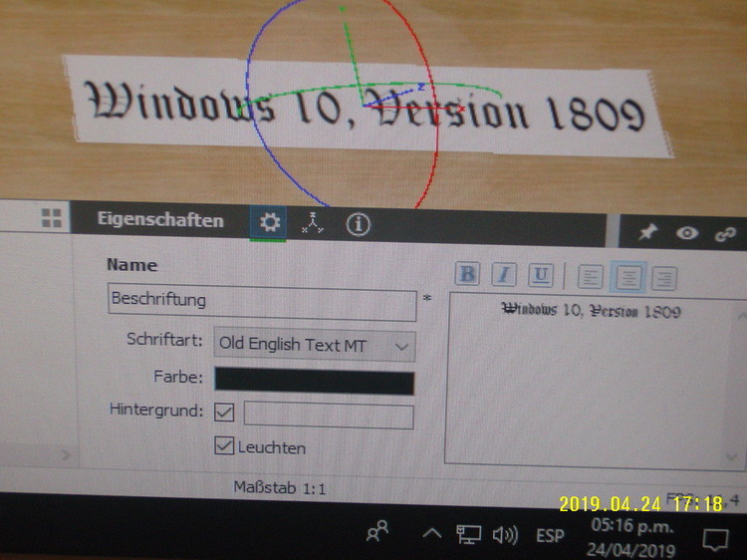Show hidden system tray icons
Screen dimensions: 747x560
[x=431, y=533]
